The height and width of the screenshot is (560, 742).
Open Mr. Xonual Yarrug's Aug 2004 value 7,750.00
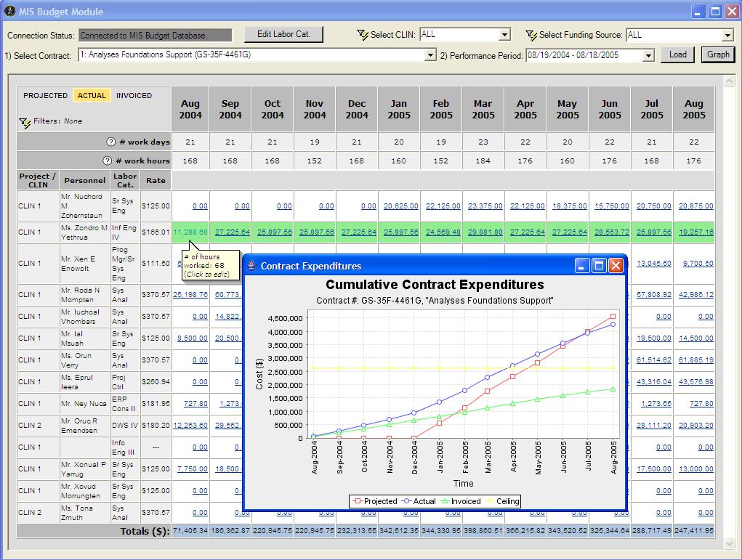tap(192, 468)
